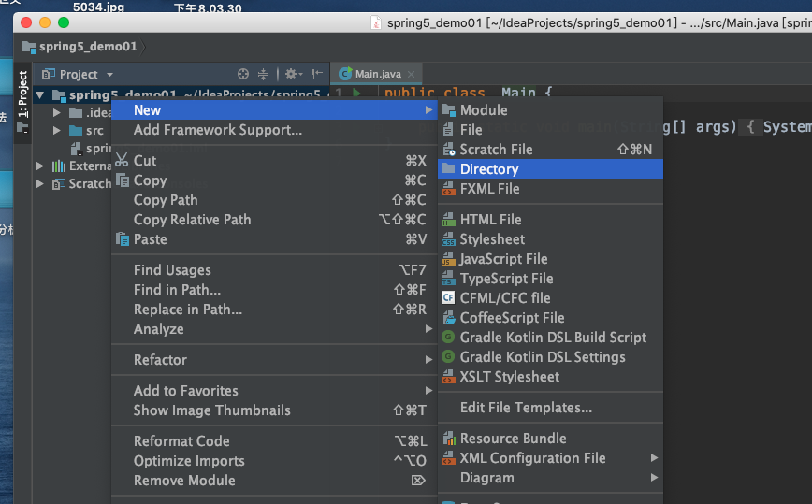Screen dimensions: 812x504
Task: Click line number 1 in editor gutter
Action: coord(338,94)
